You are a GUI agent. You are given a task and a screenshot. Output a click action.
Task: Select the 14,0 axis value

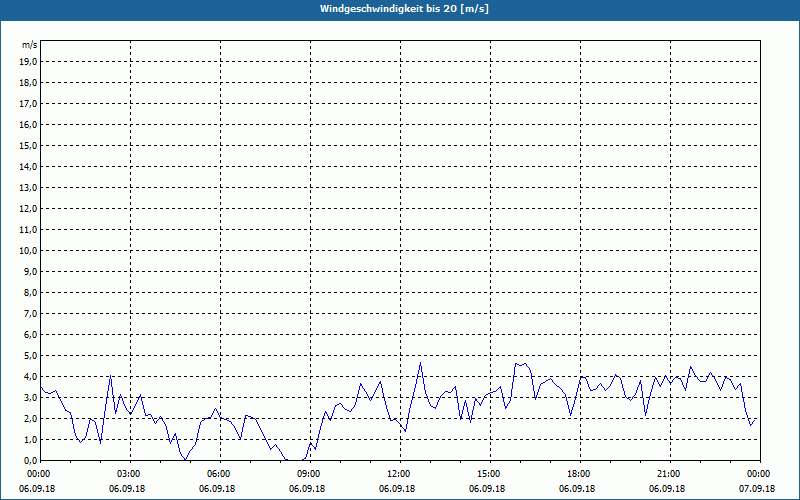click(28, 166)
